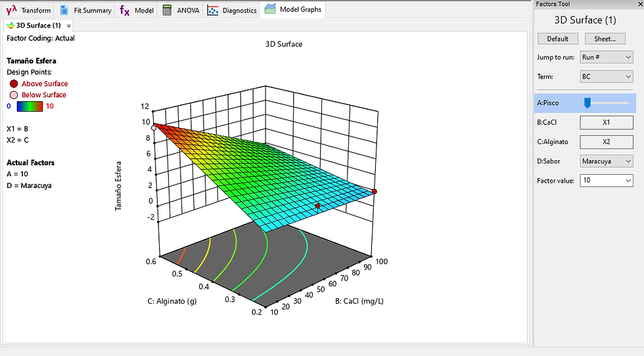644x356 pixels.
Task: Click the 3D Surface (1) panel heading
Action: point(586,20)
